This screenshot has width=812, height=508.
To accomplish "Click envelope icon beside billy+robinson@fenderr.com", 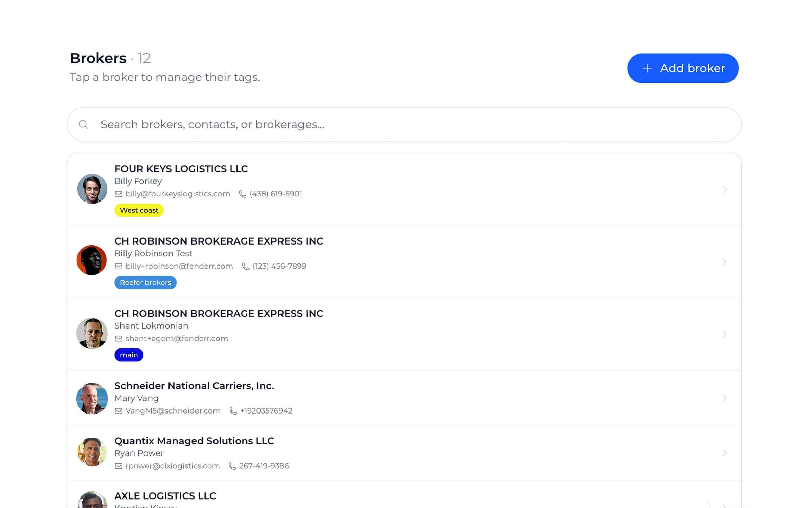I will click(118, 267).
